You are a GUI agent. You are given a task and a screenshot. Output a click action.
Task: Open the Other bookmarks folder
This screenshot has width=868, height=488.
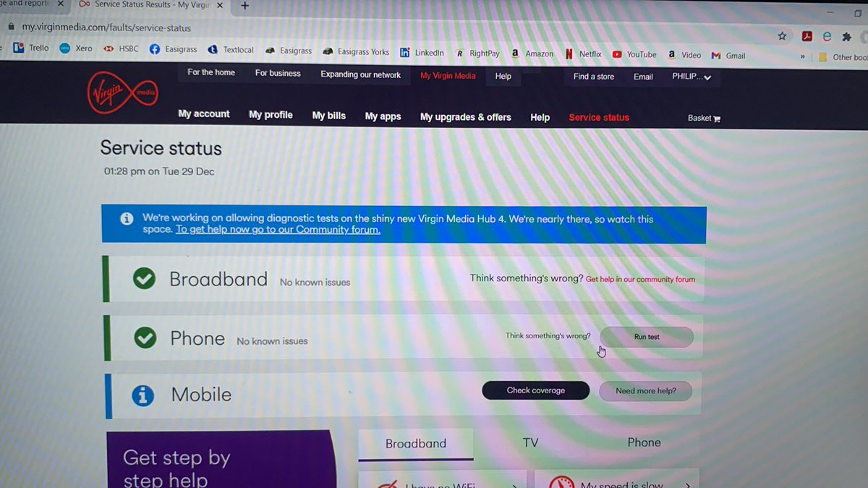pos(844,57)
